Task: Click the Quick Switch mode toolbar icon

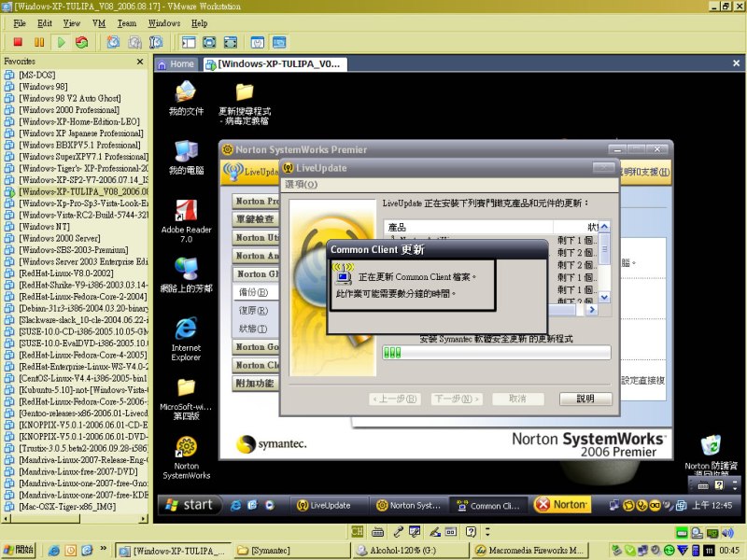Action: [x=231, y=42]
